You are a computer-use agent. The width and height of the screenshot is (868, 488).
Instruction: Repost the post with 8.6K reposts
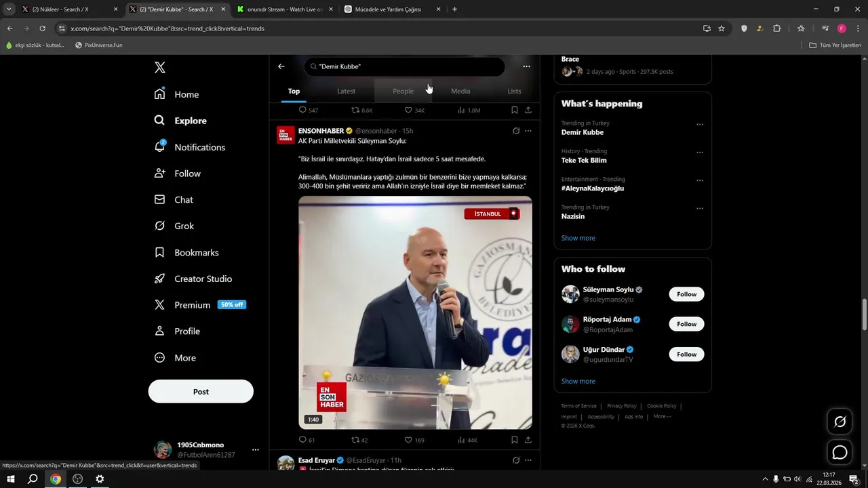361,110
